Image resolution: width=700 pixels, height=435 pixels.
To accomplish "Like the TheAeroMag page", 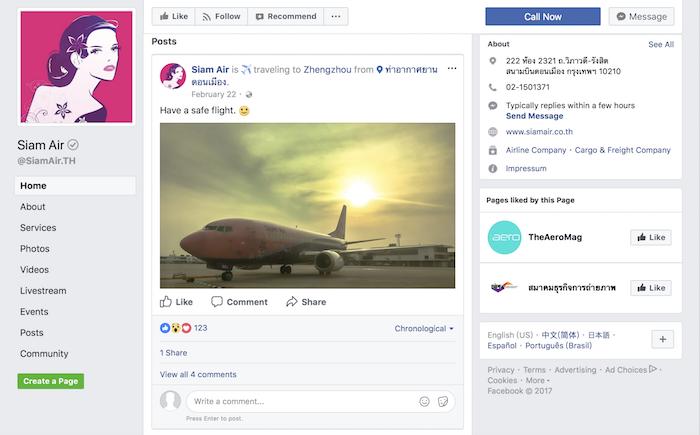I will coord(650,237).
